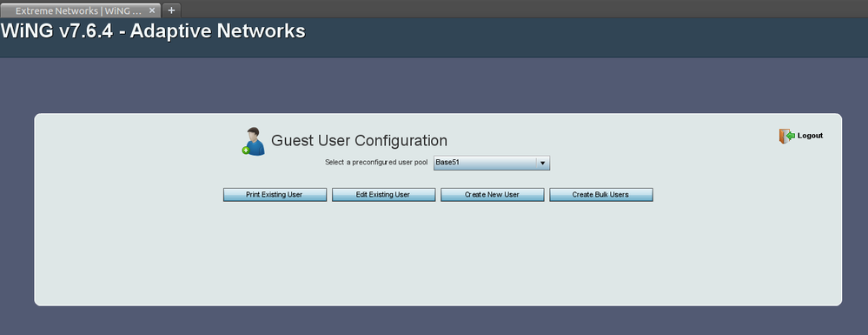Switch to the Extreme Networks browser tab
The image size is (868, 335).
pos(80,10)
